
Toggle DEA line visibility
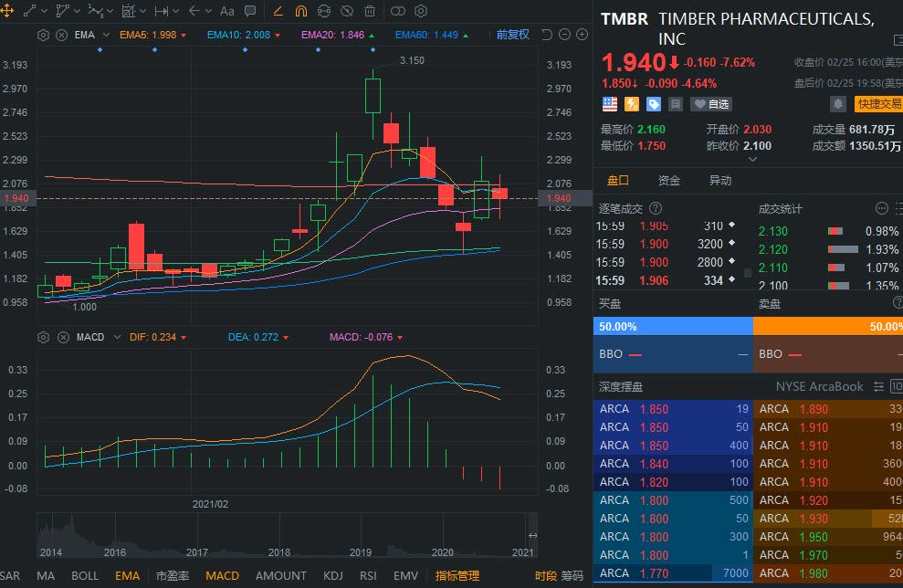(x=258, y=338)
